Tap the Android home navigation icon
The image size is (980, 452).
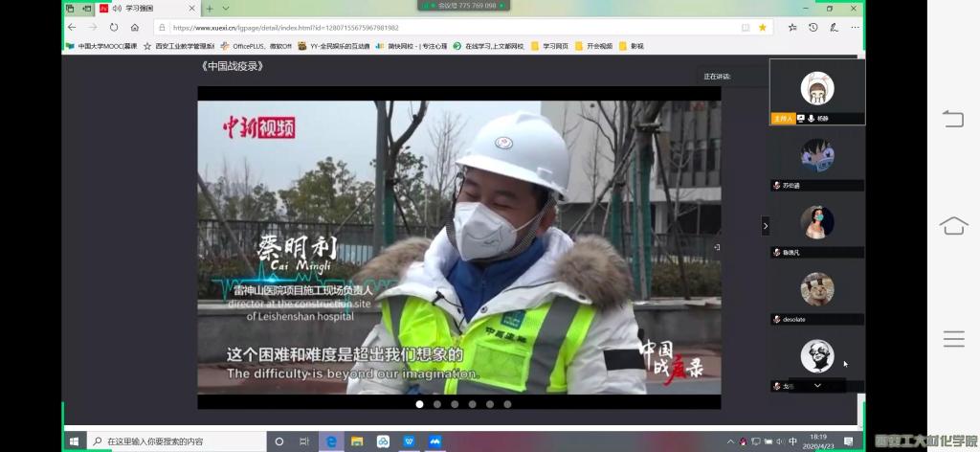[x=953, y=226]
